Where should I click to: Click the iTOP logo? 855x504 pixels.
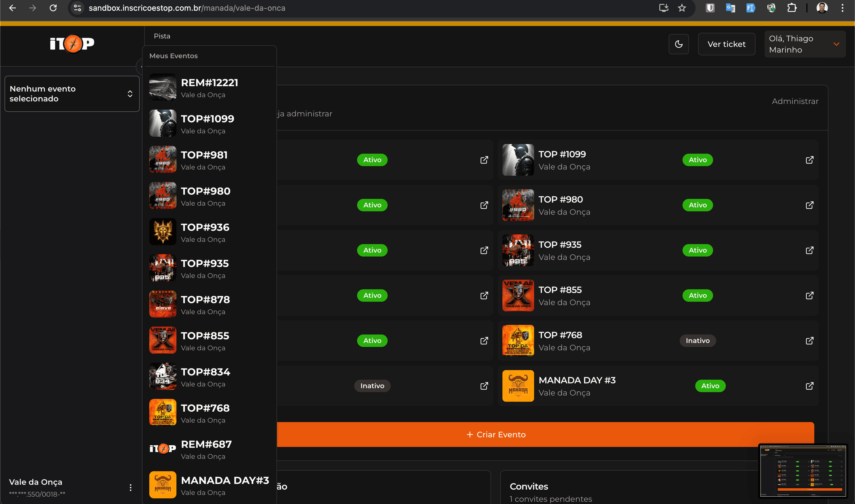coord(72,44)
